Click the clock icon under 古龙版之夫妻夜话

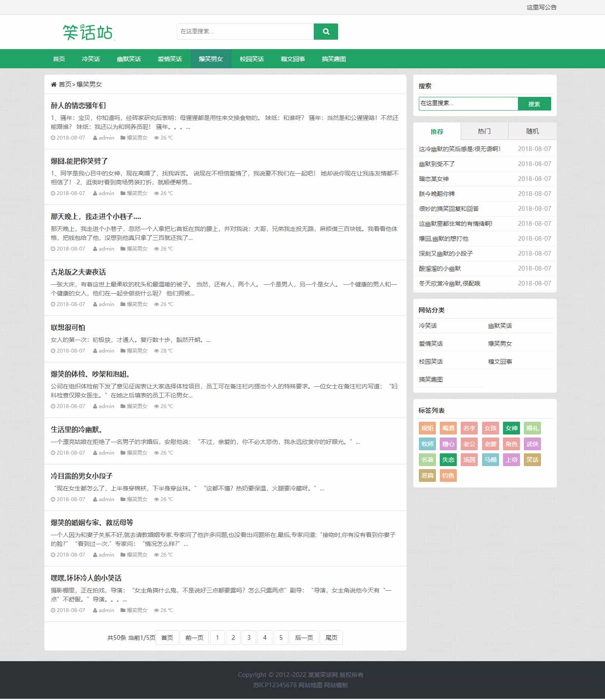click(x=53, y=304)
